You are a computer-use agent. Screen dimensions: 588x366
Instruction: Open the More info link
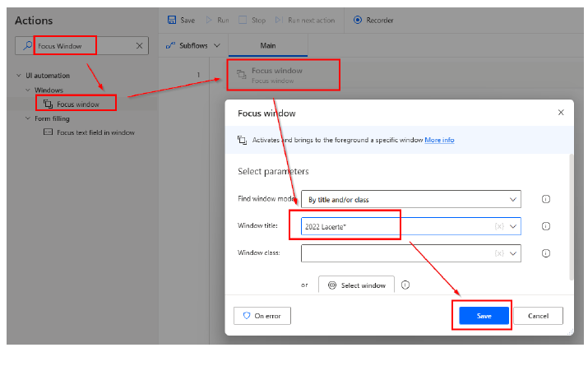[x=439, y=140]
